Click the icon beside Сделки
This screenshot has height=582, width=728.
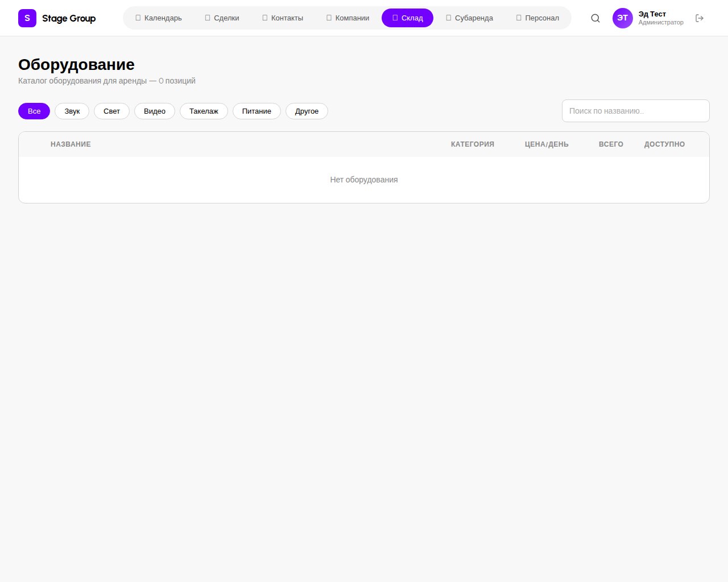click(x=207, y=18)
